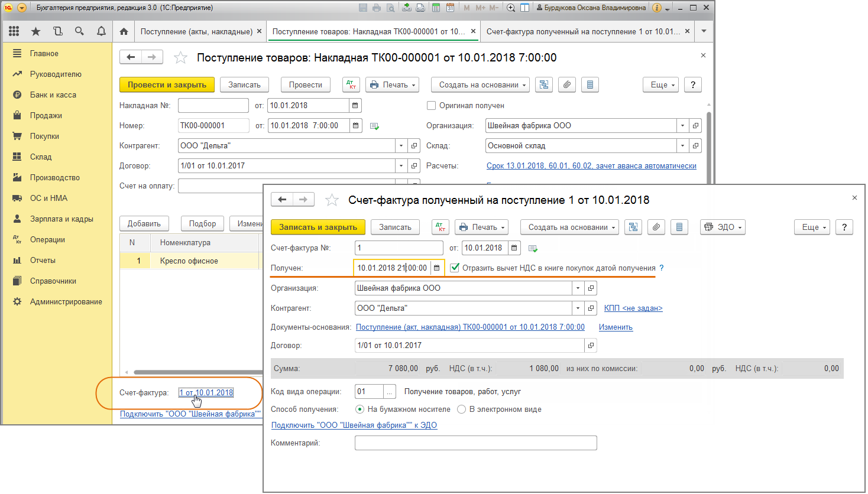
Task: Open Банк и касса section in sidebar
Action: [x=53, y=95]
